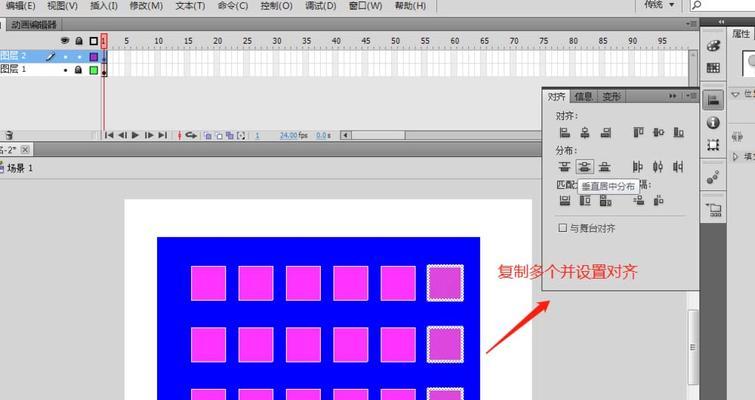Screen dimensions: 755x400
Task: Enable the onion skin icon
Action: (x=204, y=135)
